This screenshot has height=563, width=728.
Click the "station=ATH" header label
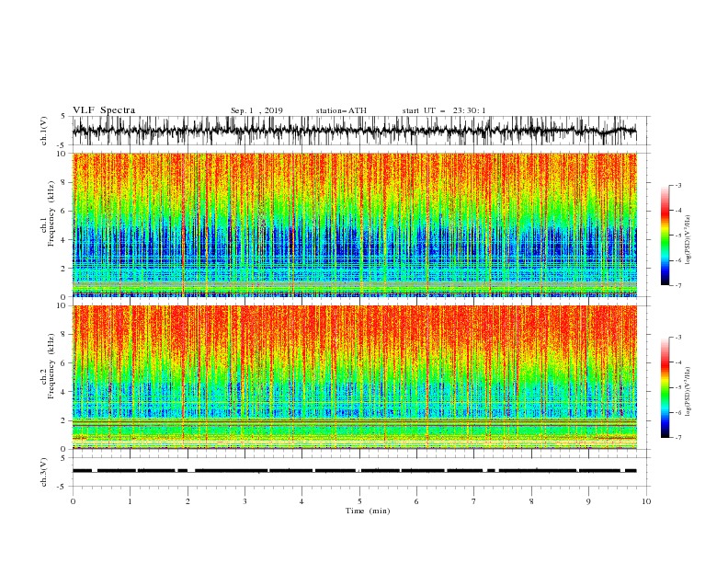(341, 110)
